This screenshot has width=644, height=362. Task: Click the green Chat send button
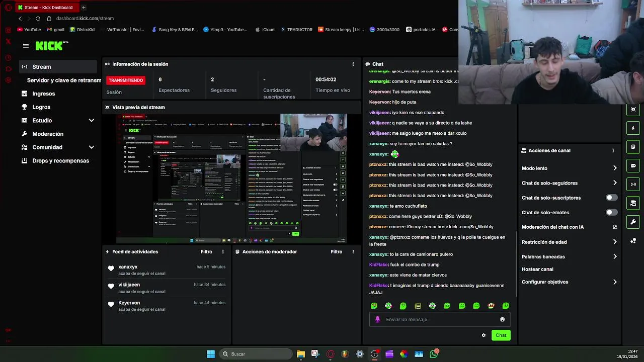point(501,335)
